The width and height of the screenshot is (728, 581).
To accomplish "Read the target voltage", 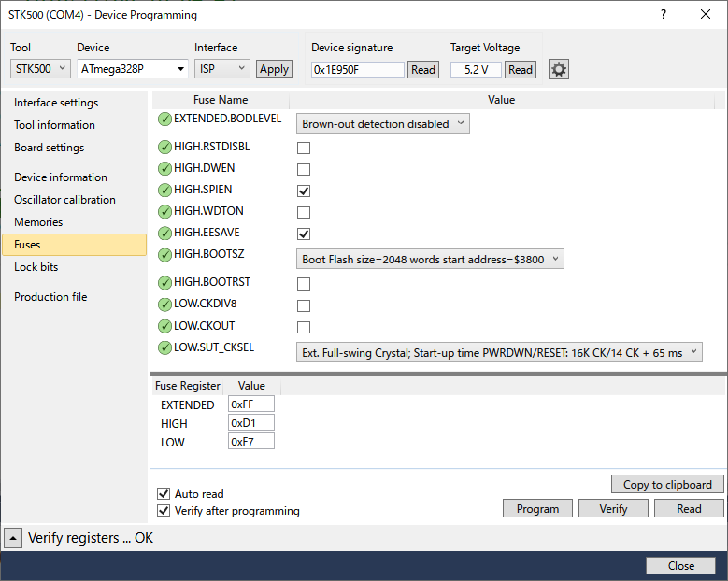I will point(520,70).
